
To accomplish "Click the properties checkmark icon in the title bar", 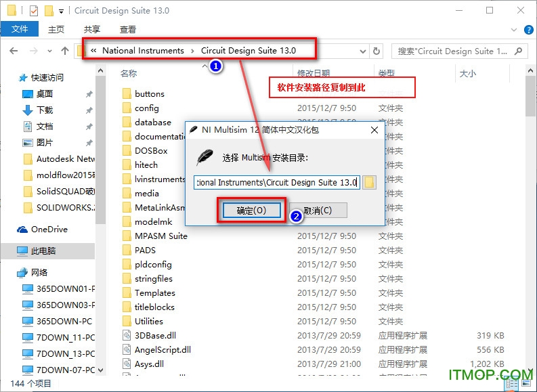I will click(34, 11).
